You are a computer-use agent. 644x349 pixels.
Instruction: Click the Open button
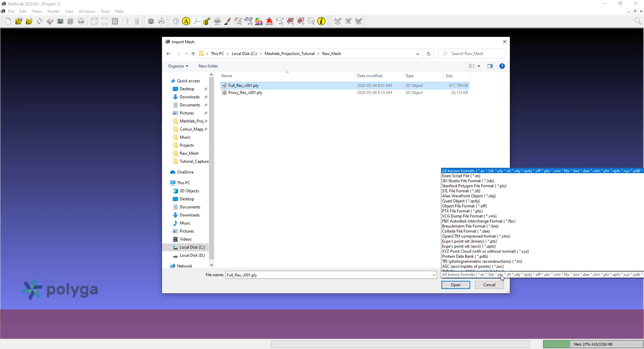455,285
